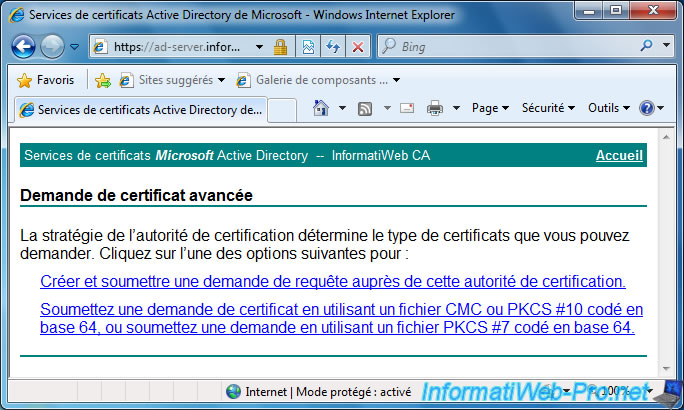The image size is (684, 410).
Task: Open Galerie de composants link
Action: pos(312,80)
